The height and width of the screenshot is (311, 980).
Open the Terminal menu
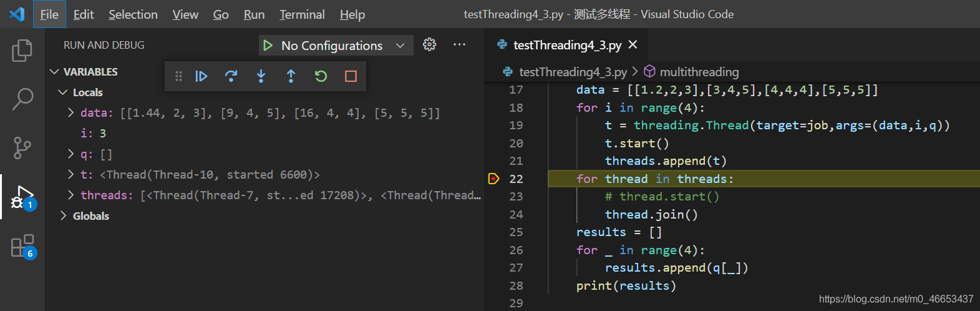click(302, 14)
